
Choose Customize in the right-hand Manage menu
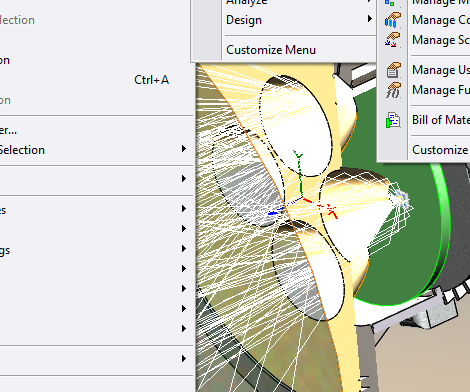(440, 150)
